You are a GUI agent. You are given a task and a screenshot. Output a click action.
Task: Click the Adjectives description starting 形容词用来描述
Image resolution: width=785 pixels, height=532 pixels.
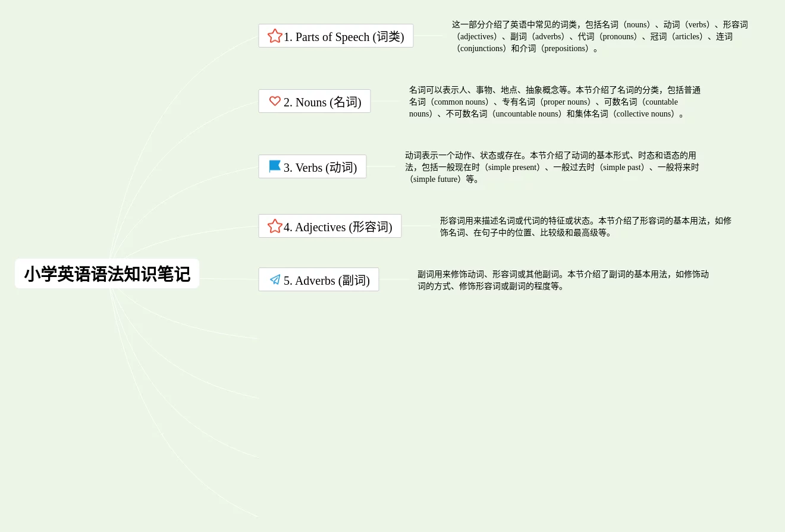pos(585,226)
